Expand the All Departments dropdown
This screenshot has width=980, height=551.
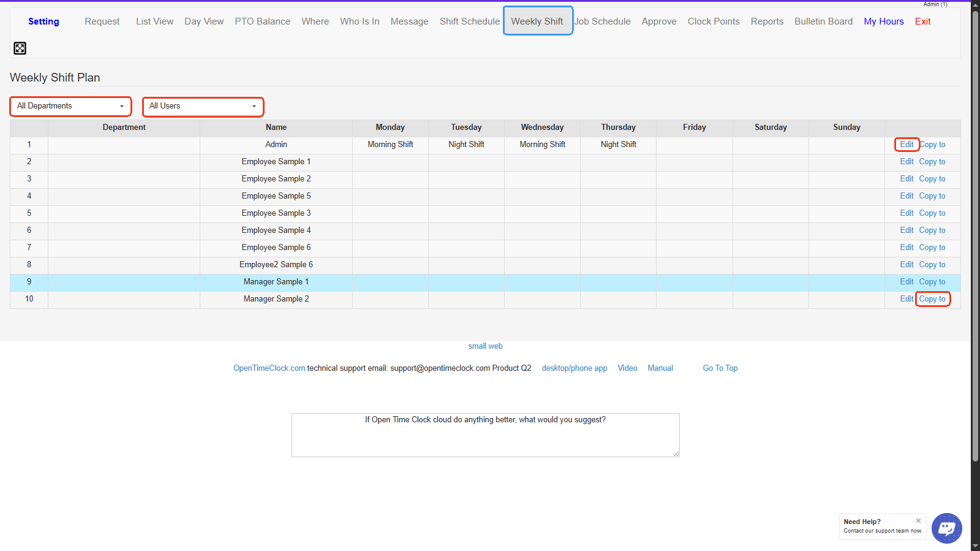[x=70, y=106]
